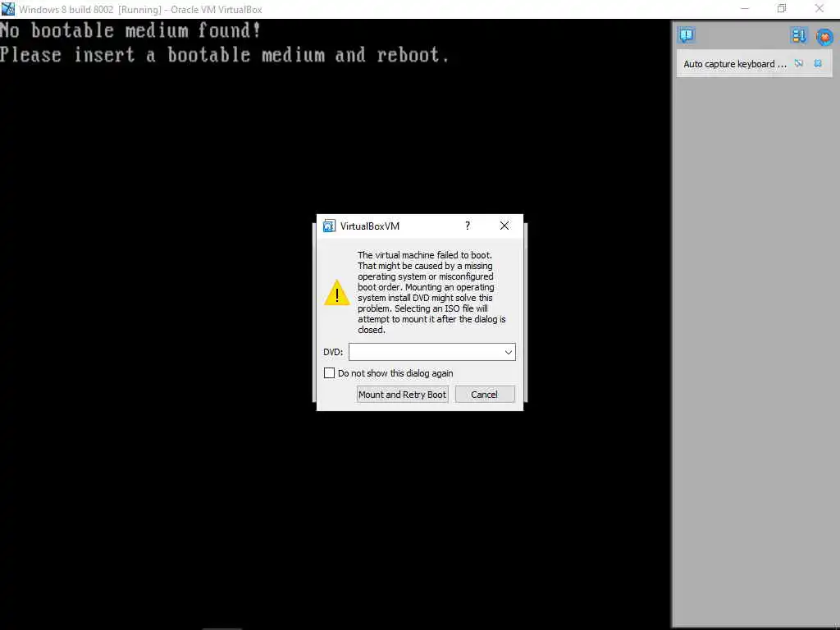Click the notification sort-order icon
The image size is (840, 630).
click(x=798, y=36)
